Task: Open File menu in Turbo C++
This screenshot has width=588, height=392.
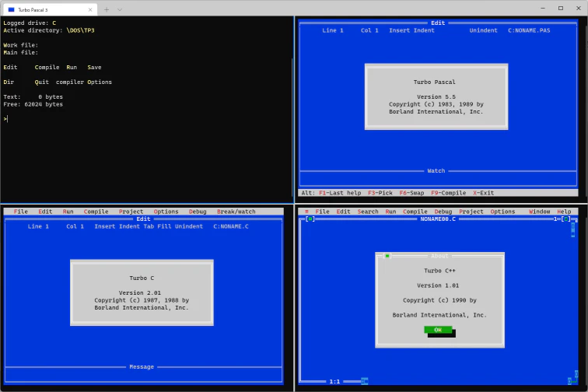Action: click(322, 212)
